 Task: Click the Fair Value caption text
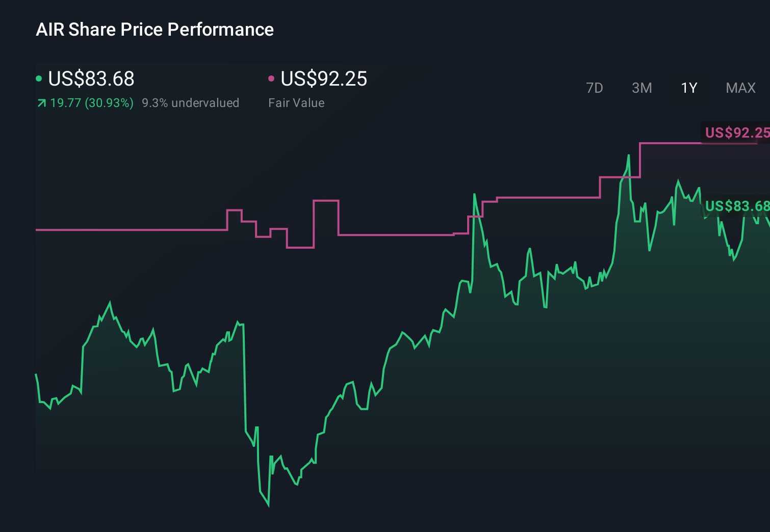296,103
